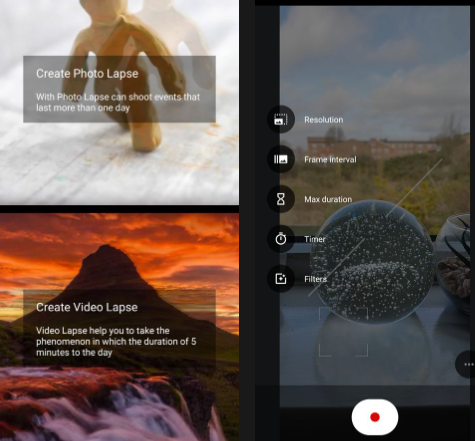The height and width of the screenshot is (441, 475).
Task: Open the three-dots more options button
Action: [x=467, y=364]
